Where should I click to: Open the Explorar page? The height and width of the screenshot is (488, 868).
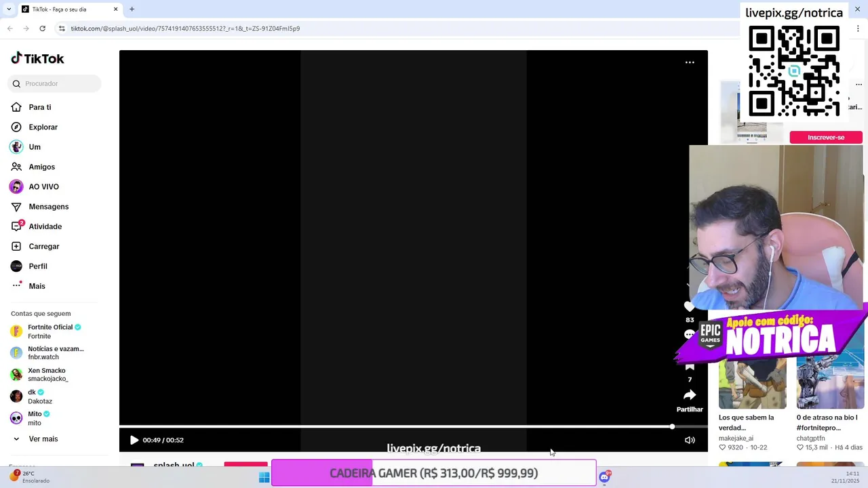click(35, 127)
